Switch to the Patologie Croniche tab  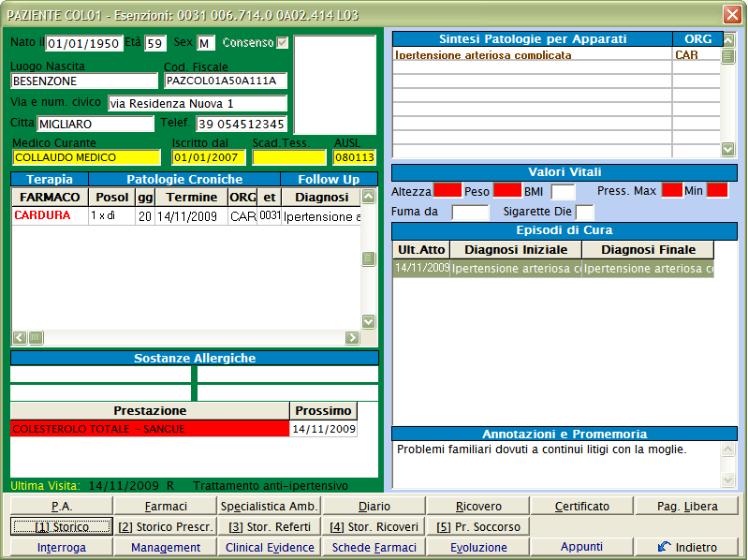tap(184, 179)
